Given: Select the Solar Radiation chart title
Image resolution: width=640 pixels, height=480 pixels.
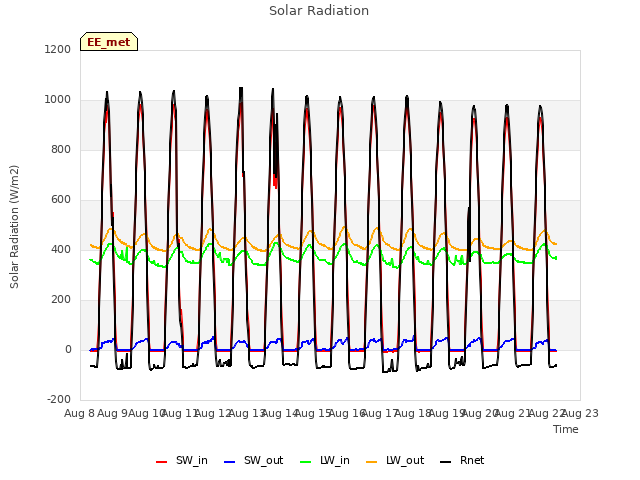Looking at the screenshot, I should pos(319,11).
